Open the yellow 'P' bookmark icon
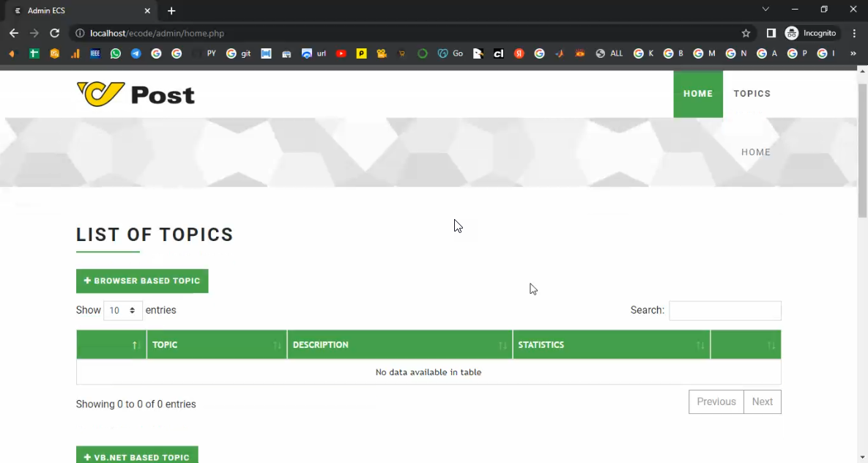 click(x=361, y=53)
